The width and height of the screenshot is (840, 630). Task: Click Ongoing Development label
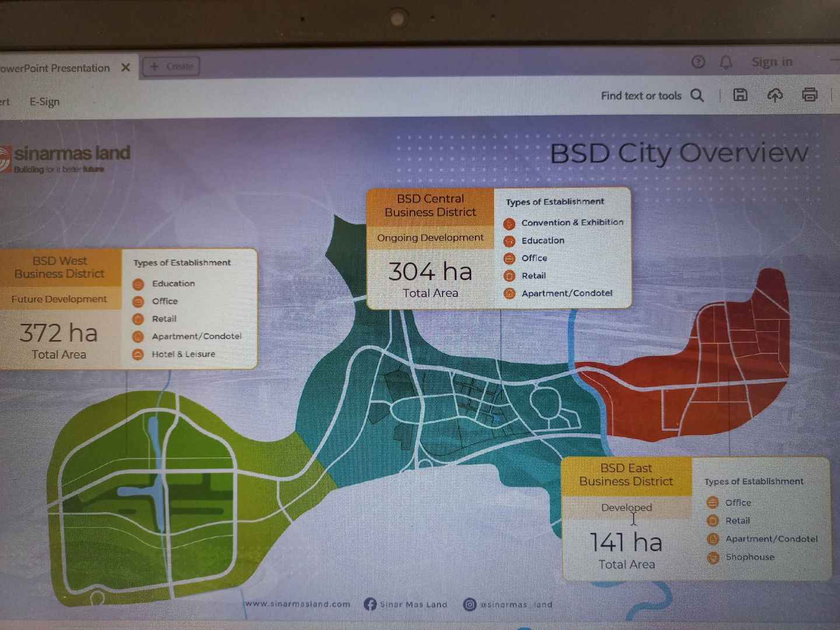[430, 238]
